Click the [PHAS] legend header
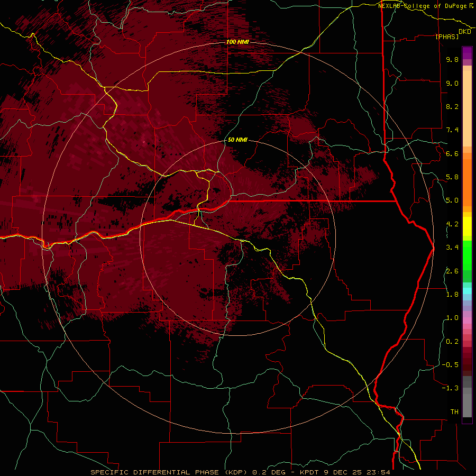 (x=447, y=36)
